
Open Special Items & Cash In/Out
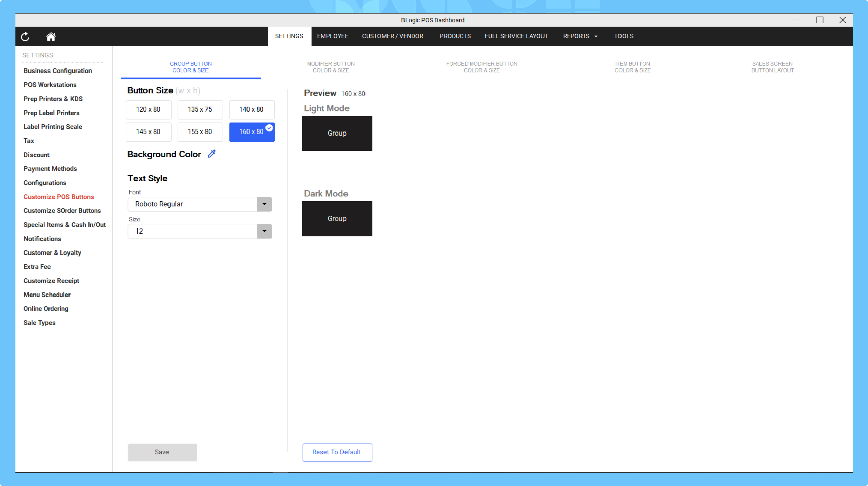coord(65,225)
